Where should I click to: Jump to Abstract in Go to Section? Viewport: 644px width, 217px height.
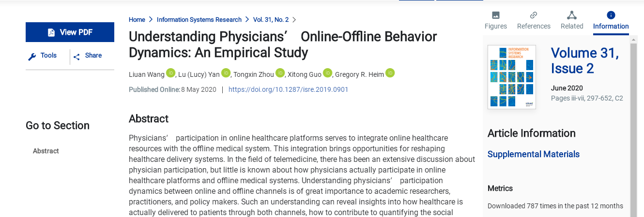[x=46, y=151]
